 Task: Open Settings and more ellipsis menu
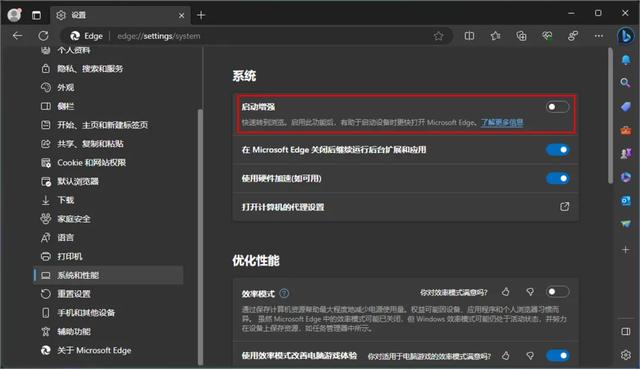[599, 36]
